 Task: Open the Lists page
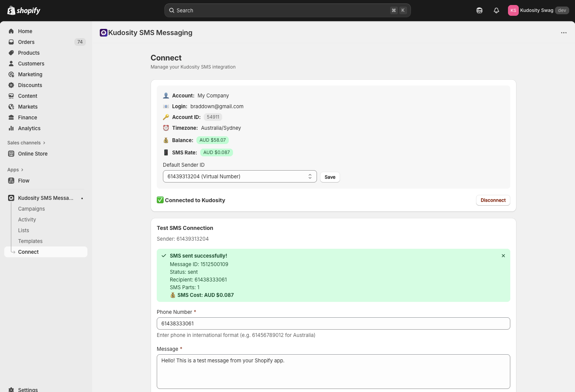pos(23,230)
